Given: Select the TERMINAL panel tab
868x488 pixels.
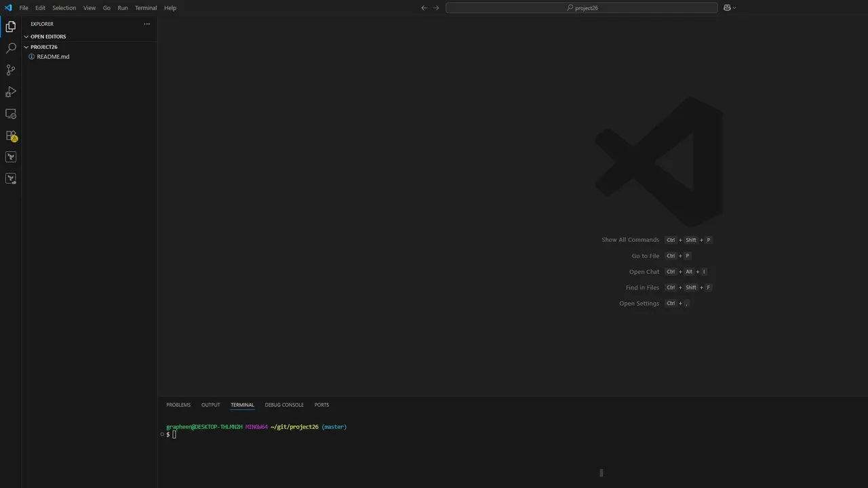Looking at the screenshot, I should coord(242,405).
